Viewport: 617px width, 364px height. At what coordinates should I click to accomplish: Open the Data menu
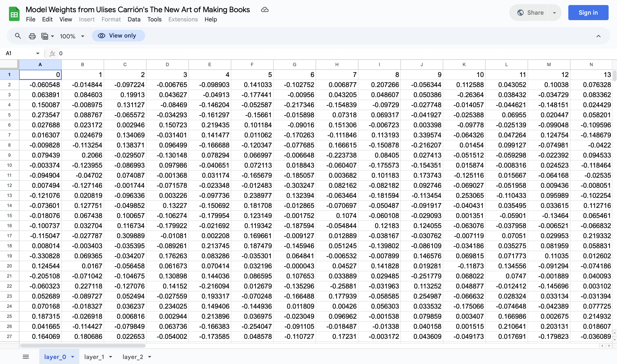pos(134,19)
